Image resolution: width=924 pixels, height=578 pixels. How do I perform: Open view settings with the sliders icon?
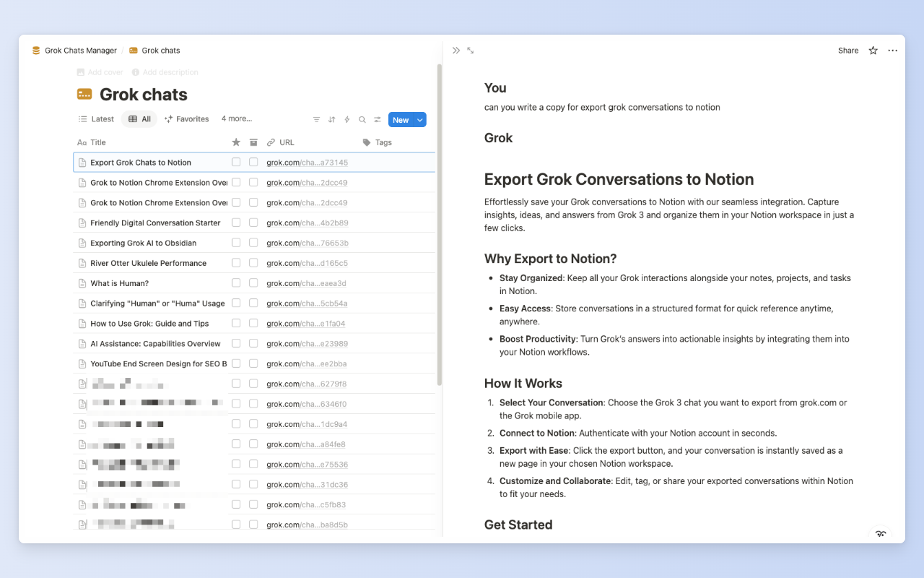point(377,119)
